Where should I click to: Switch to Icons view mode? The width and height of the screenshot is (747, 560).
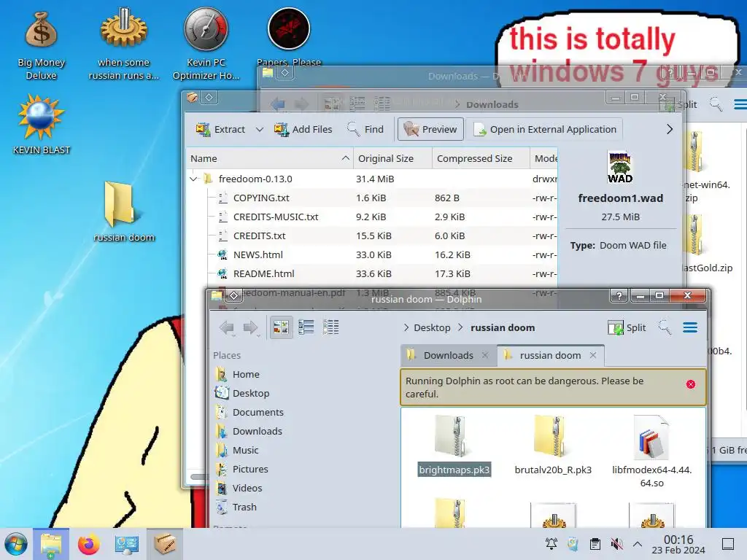pos(281,327)
